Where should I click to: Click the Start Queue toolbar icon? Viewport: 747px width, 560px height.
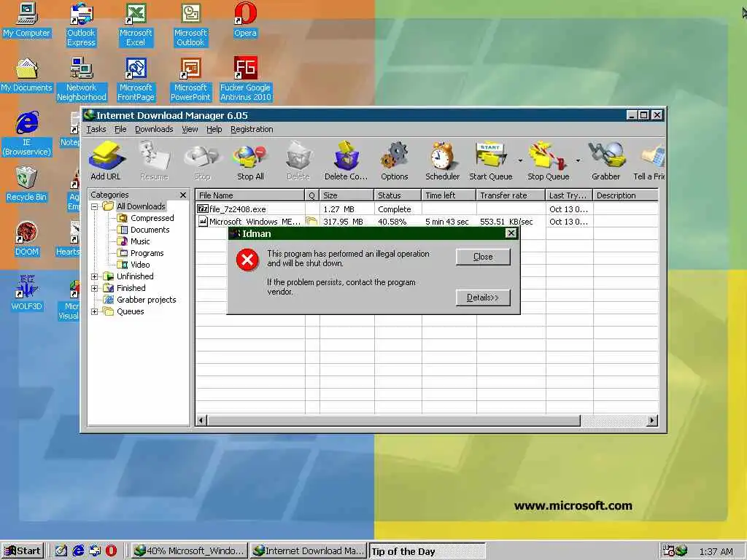click(491, 161)
